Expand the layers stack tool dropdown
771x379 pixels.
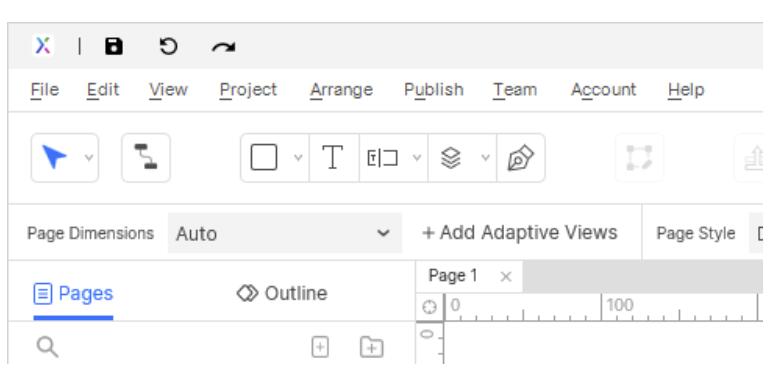click(485, 158)
